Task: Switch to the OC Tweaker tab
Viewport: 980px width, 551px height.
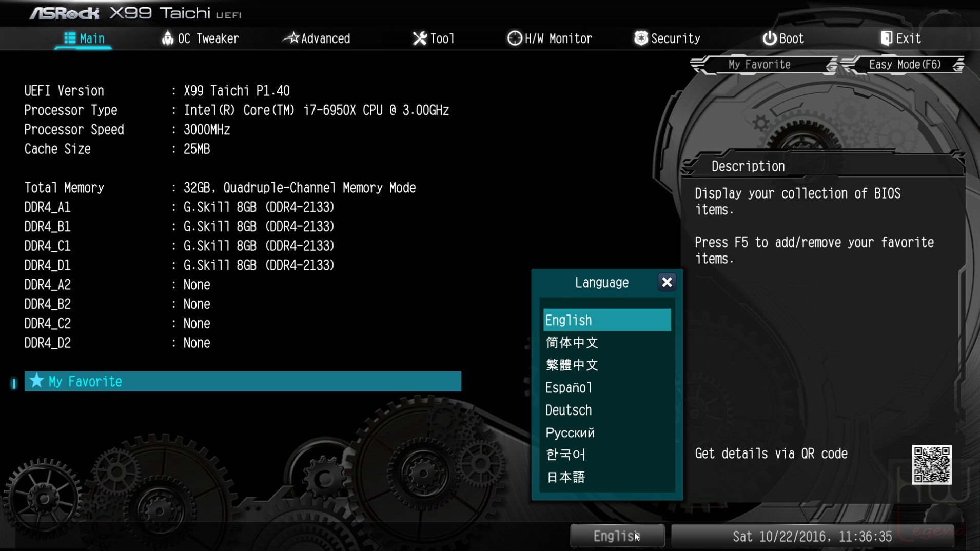Action: 201,38
